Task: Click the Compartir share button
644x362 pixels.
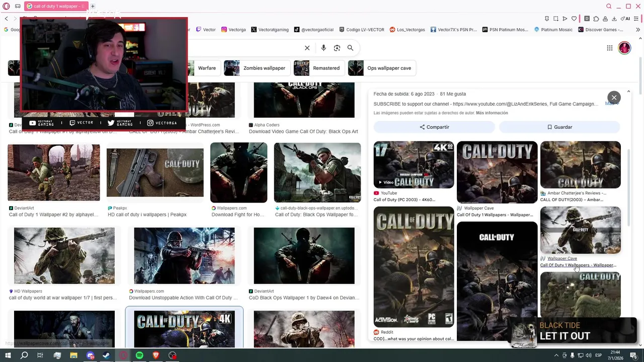Action: click(434, 127)
